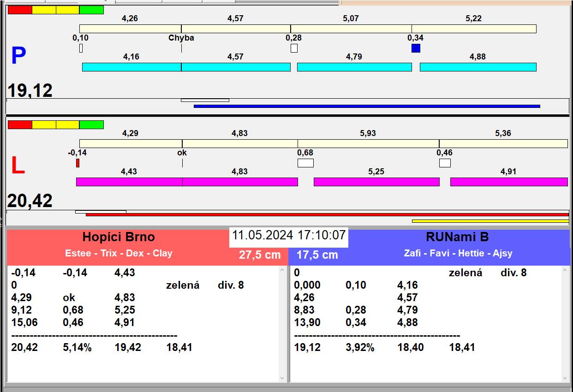
Task: Click the red 'L' lane letter
Action: 18,166
